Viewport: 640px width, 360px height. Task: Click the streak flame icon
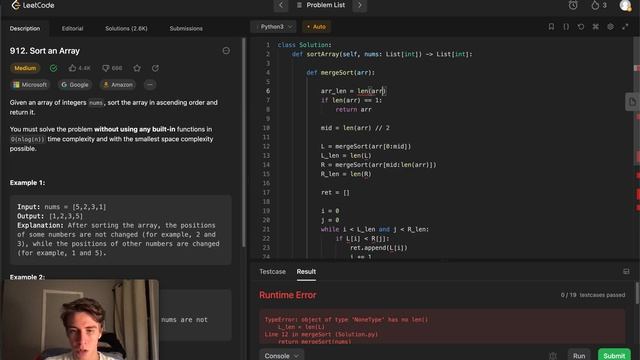pyautogui.click(x=595, y=5)
